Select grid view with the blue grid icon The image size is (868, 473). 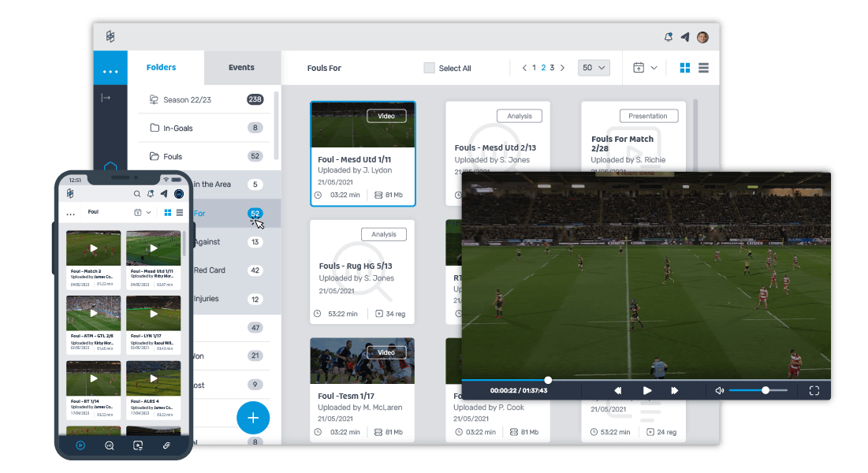(684, 68)
